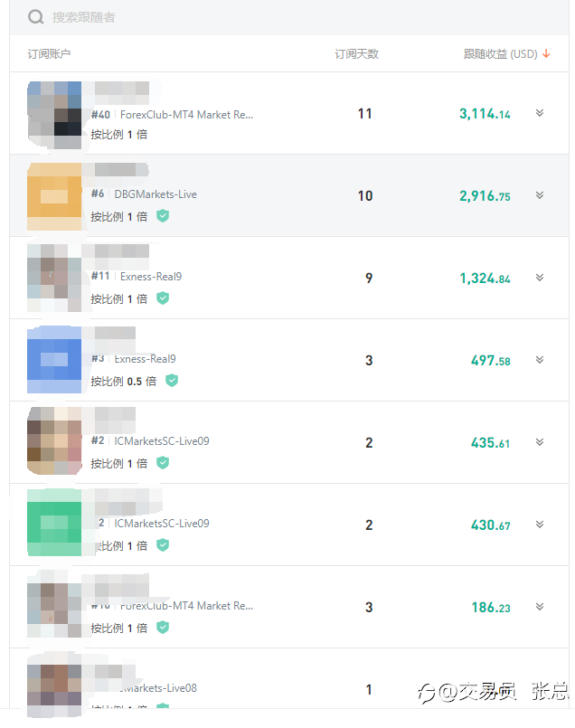Click the shield badge beside 按比例 0.5 倍
This screenshot has height=728, width=575.
pos(172,380)
